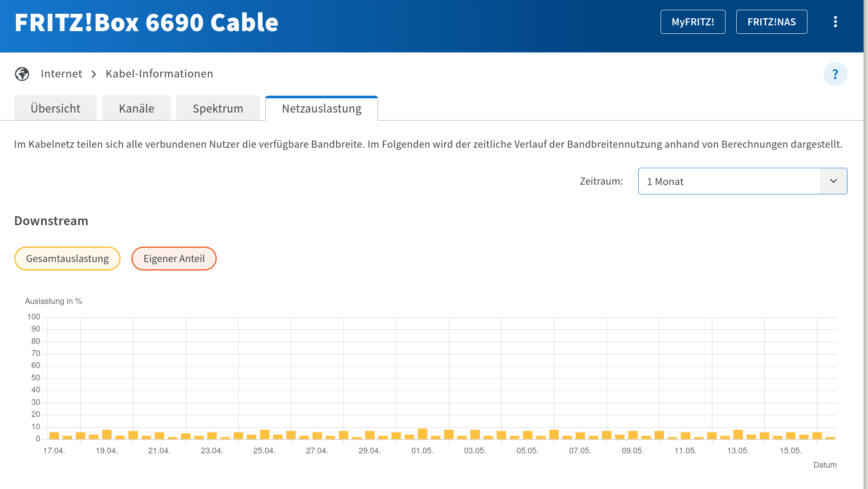Image resolution: width=868 pixels, height=489 pixels.
Task: Click the 21.04. date label
Action: pyautogui.click(x=159, y=451)
